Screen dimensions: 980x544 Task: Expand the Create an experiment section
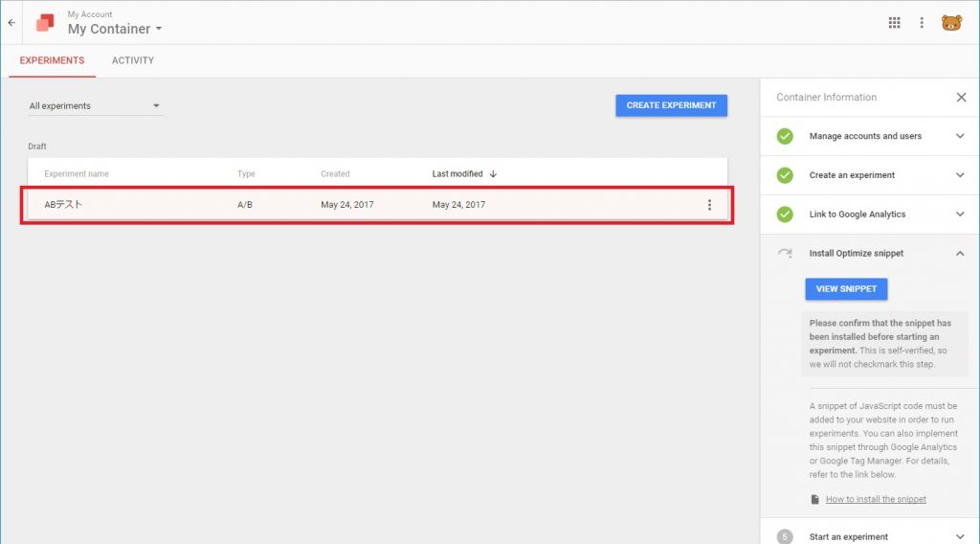960,175
